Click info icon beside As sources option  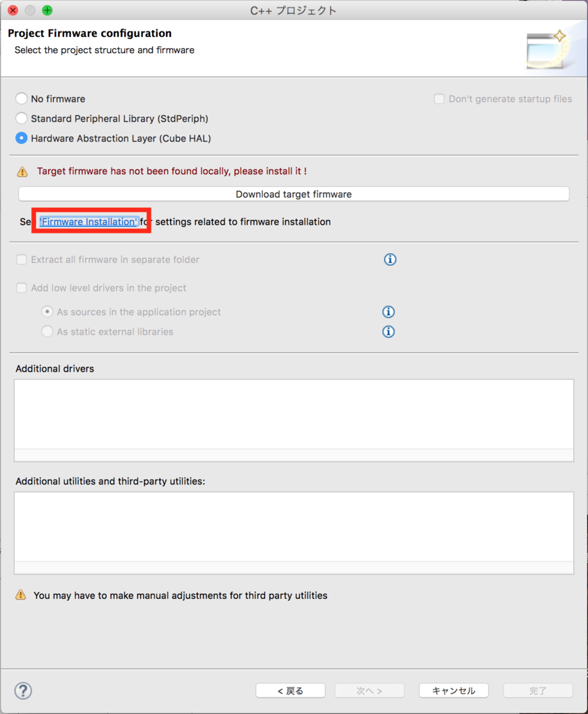coord(388,312)
